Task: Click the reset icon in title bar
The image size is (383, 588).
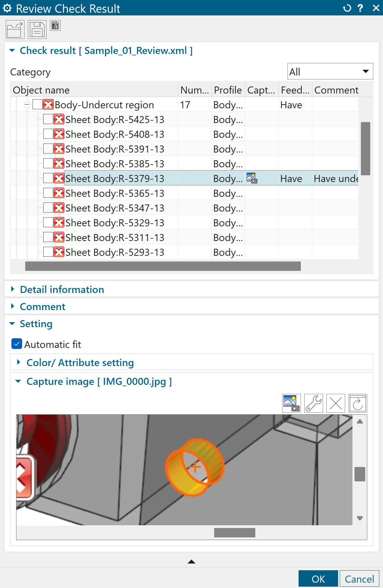Action: [347, 8]
